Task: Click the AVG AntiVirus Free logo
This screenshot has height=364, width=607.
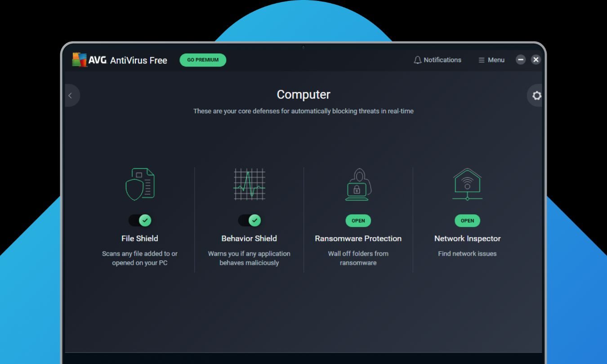Action: (120, 60)
